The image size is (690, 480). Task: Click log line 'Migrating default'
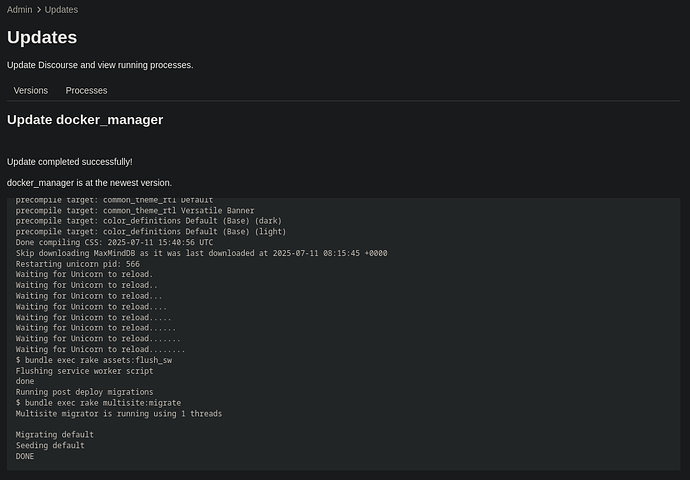55,435
